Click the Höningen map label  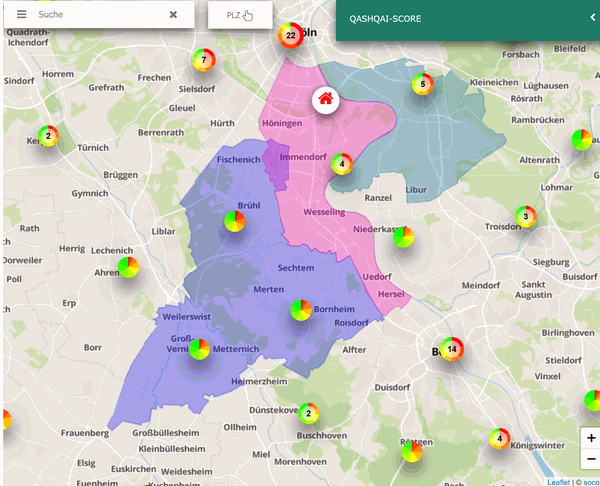(282, 123)
